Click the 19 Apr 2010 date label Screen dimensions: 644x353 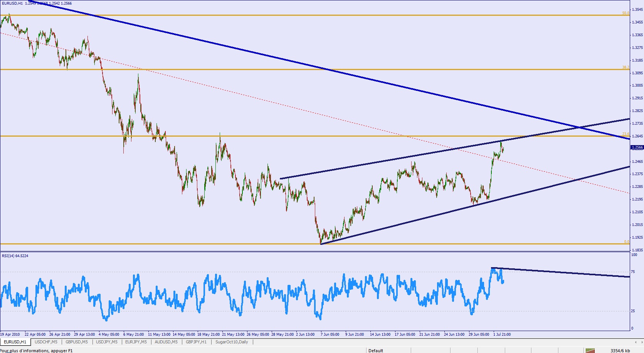10,334
